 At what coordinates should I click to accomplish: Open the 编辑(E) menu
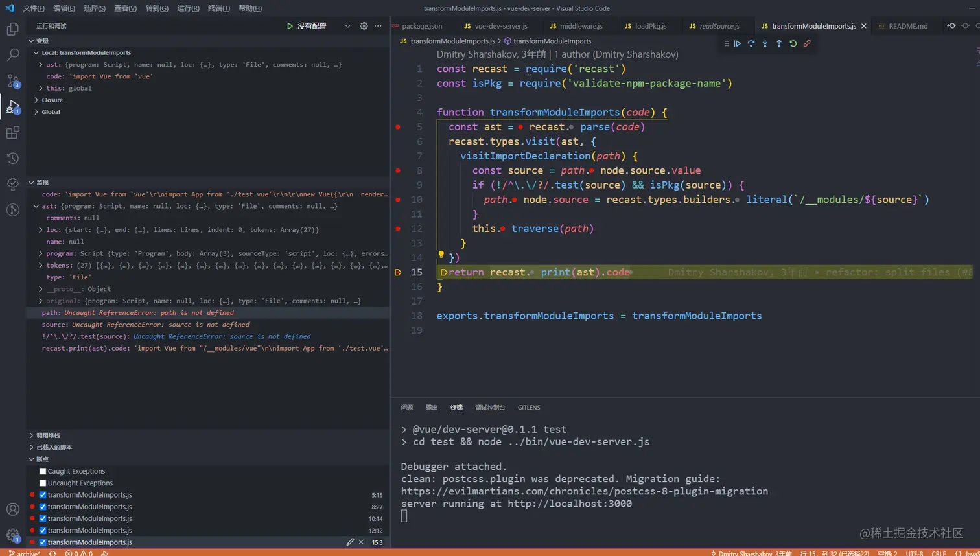64,8
